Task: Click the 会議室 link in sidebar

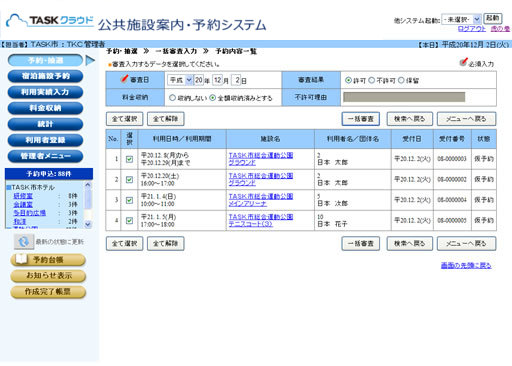Action: point(23,204)
